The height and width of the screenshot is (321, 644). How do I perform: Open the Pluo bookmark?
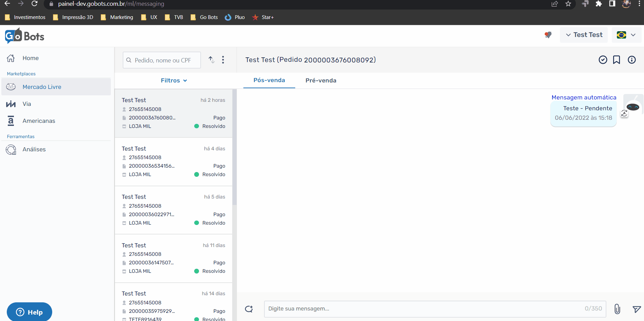click(x=235, y=17)
